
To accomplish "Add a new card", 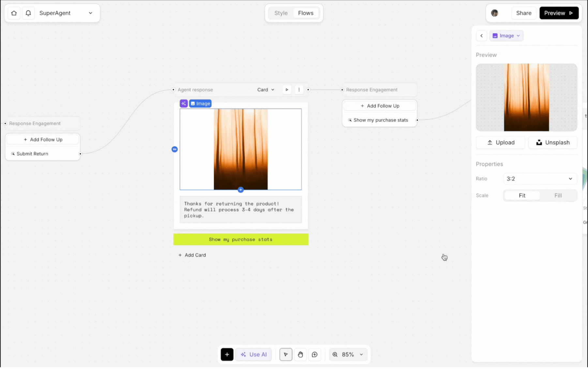I will (192, 255).
